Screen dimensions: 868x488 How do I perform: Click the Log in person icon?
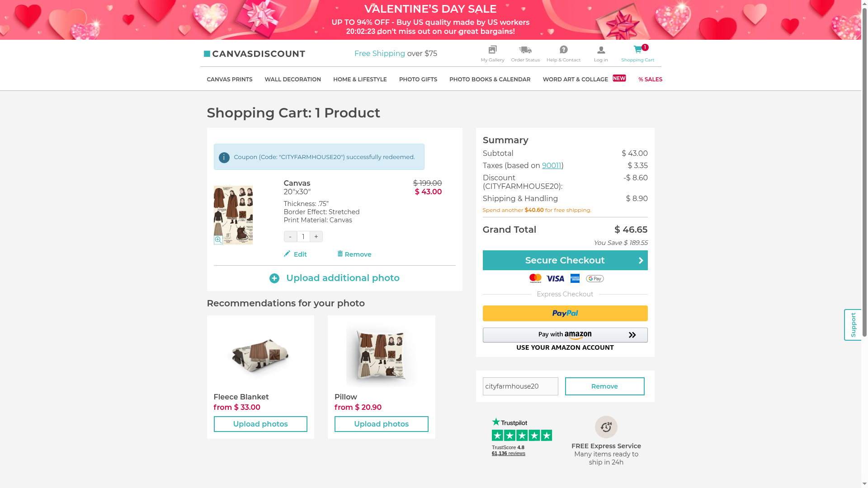(601, 50)
